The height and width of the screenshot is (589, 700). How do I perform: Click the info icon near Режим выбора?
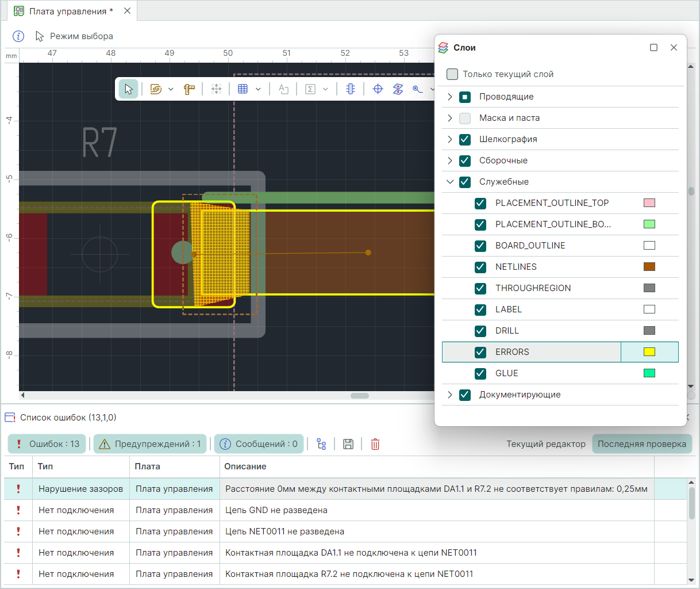[x=18, y=36]
